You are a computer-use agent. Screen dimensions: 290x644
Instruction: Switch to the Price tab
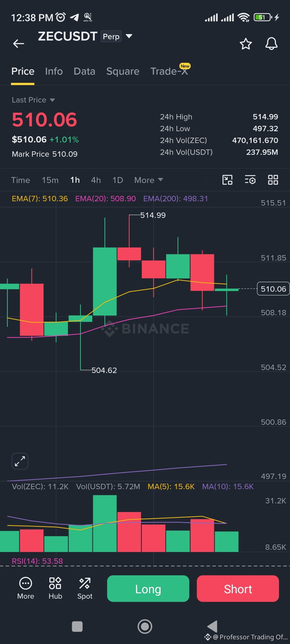23,71
